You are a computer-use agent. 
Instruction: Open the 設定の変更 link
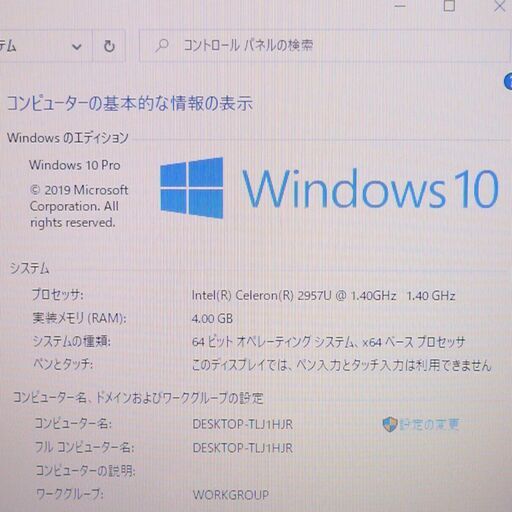pos(429,424)
